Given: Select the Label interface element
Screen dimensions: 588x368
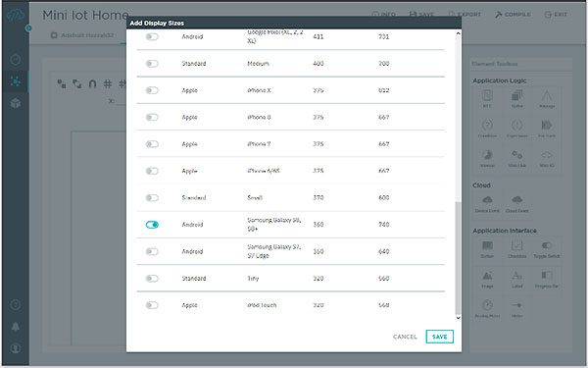Looking at the screenshot, I should 517,279.
